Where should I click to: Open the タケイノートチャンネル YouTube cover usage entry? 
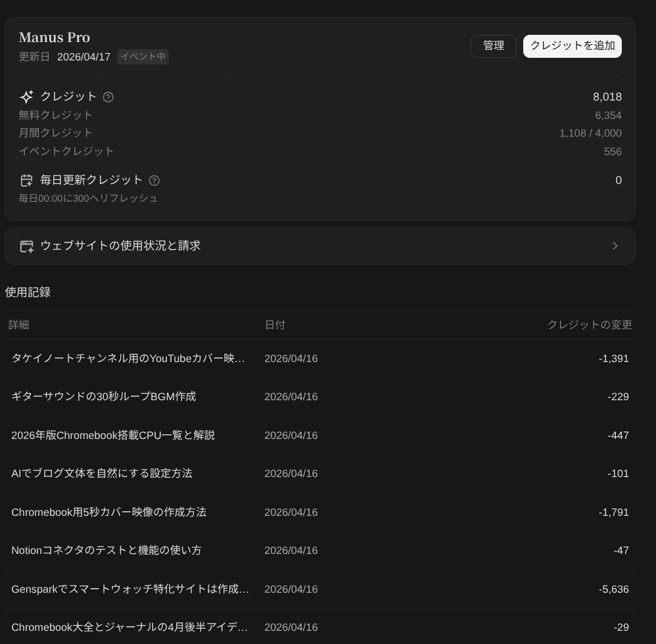[x=128, y=358]
